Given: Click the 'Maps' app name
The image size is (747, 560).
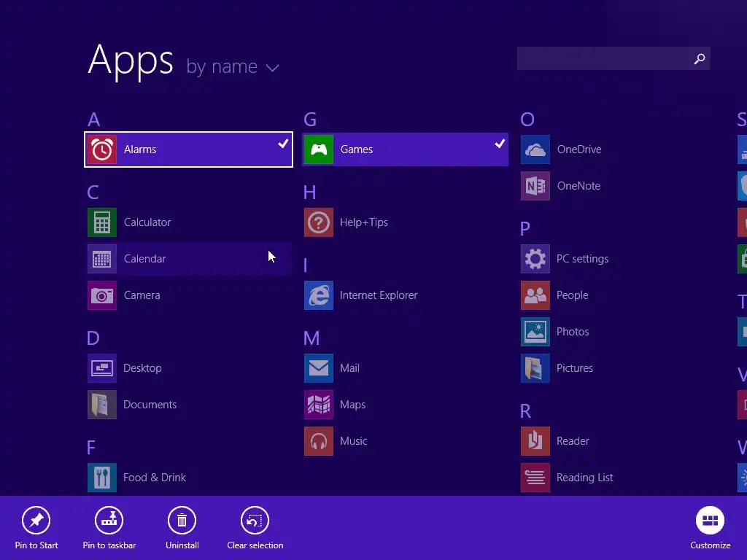Looking at the screenshot, I should 353,405.
